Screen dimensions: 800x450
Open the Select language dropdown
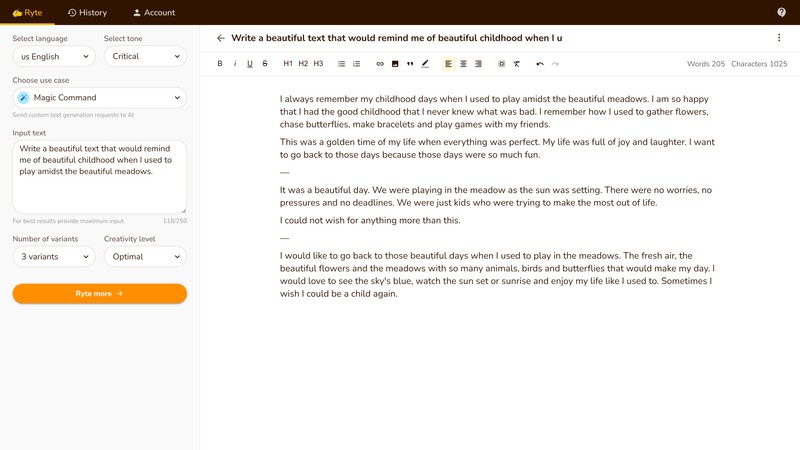(53, 57)
